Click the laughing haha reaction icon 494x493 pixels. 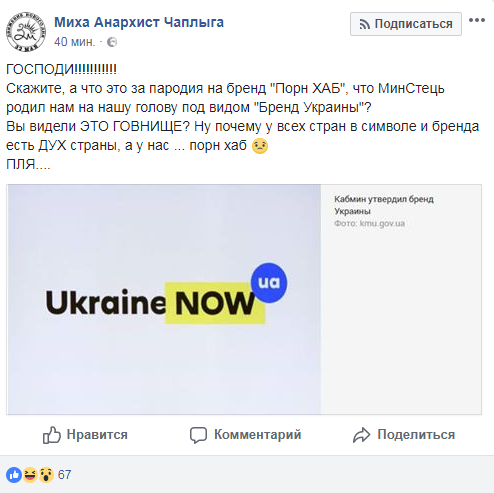[x=30, y=474]
